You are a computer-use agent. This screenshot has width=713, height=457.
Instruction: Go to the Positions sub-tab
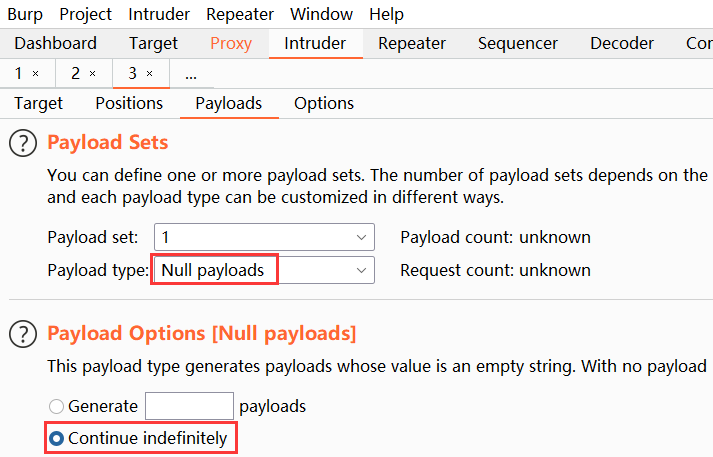pos(129,103)
